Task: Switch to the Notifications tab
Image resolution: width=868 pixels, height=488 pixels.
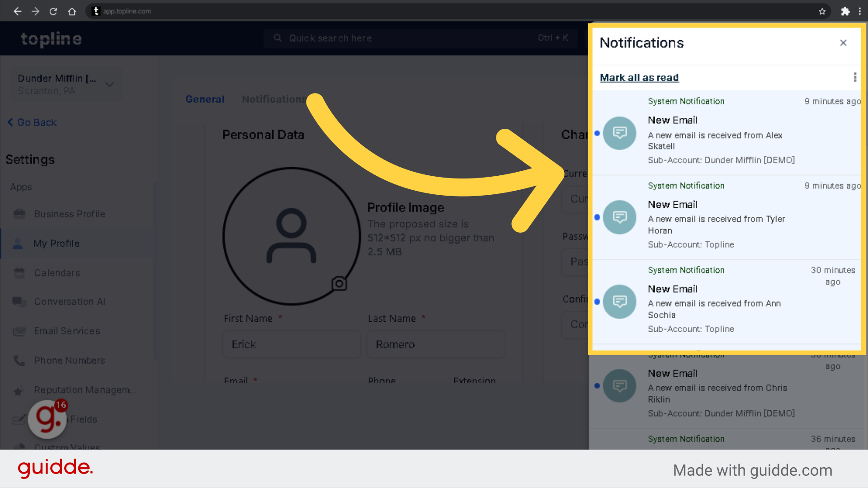Action: [274, 99]
